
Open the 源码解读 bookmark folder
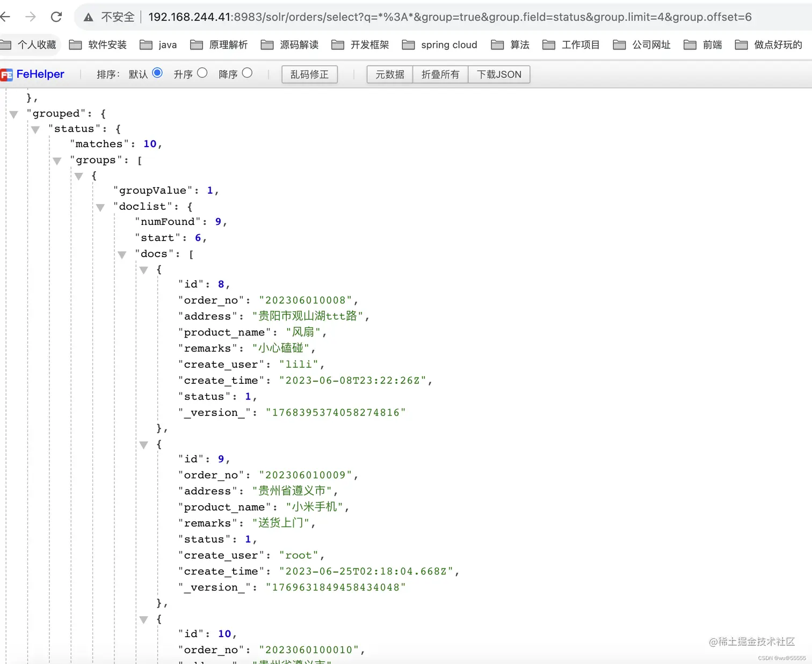pyautogui.click(x=290, y=45)
